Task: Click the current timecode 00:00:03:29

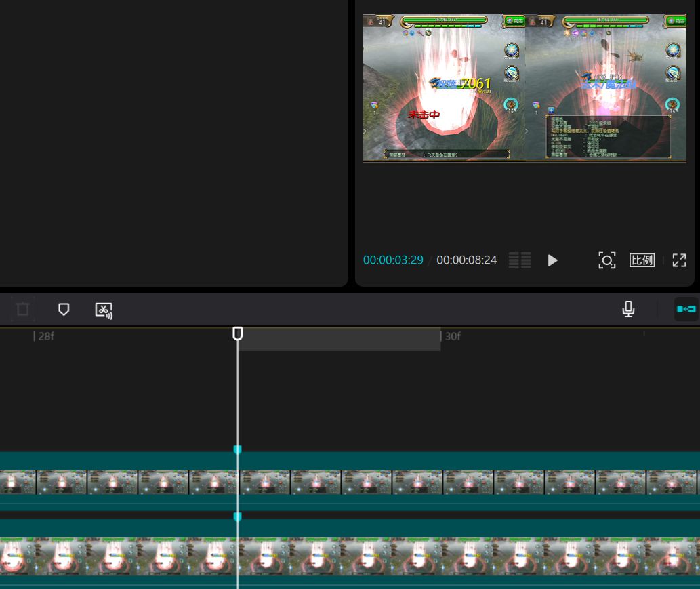Action: (393, 260)
